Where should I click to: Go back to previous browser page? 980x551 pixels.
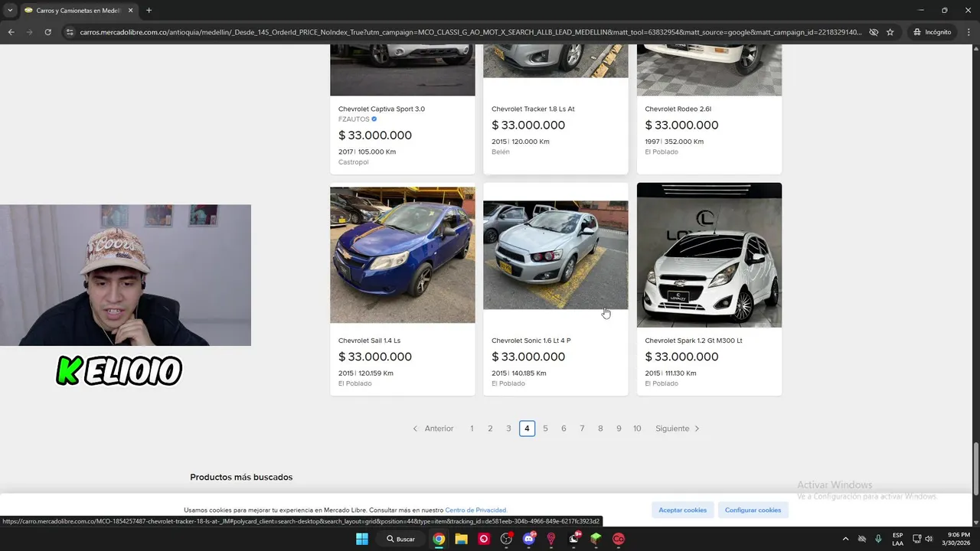pyautogui.click(x=11, y=32)
